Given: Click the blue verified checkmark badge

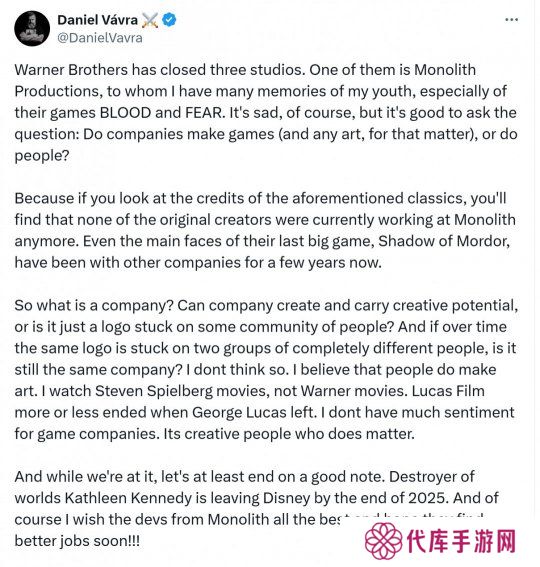Looking at the screenshot, I should (x=169, y=20).
